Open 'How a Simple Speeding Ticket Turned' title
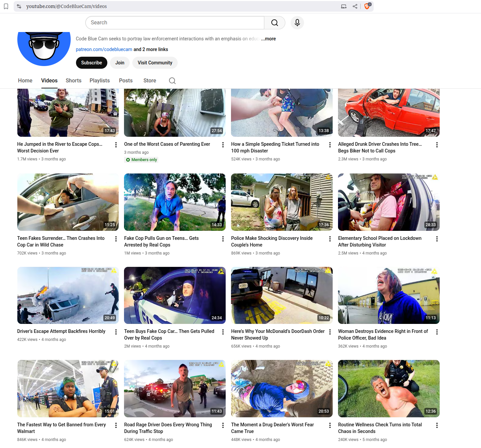 pyautogui.click(x=275, y=147)
